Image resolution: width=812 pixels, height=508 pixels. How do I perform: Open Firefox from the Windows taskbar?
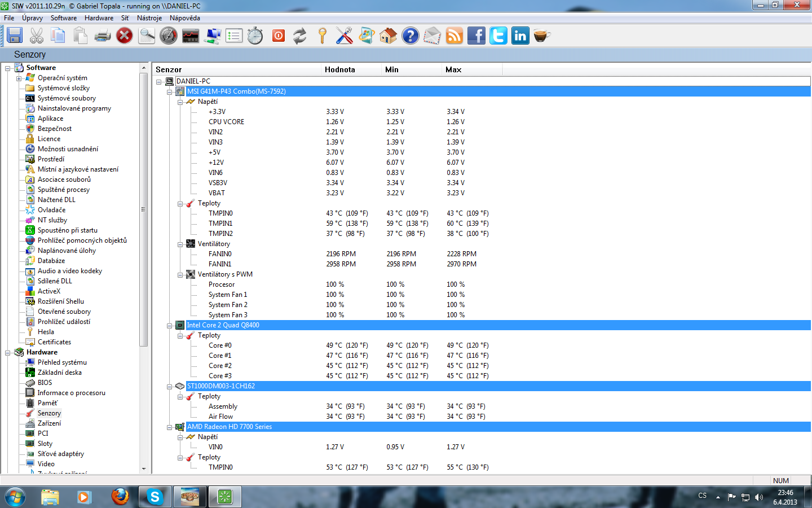click(x=120, y=497)
